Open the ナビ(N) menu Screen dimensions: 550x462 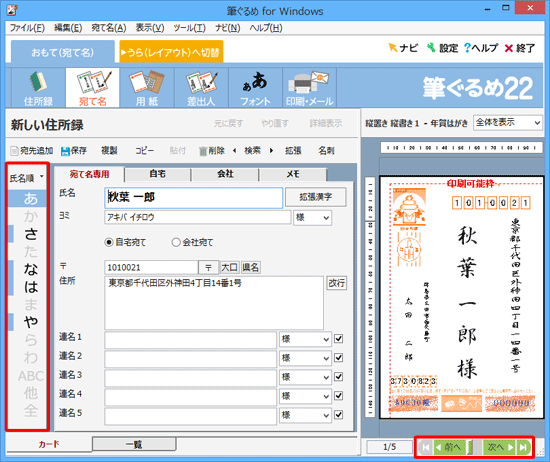coord(228,28)
